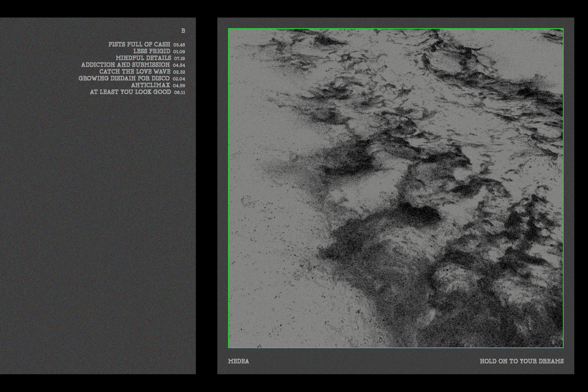Select 'At Least You Look Good' track
The width and height of the screenshot is (588, 392).
coord(130,92)
